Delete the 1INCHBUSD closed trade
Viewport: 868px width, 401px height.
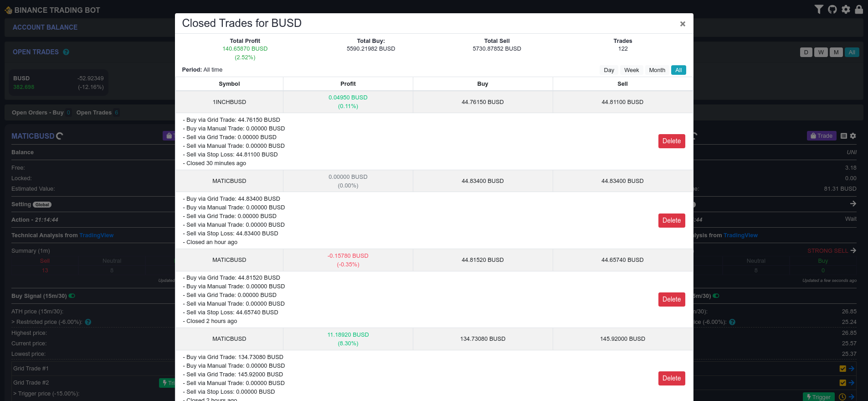(671, 141)
